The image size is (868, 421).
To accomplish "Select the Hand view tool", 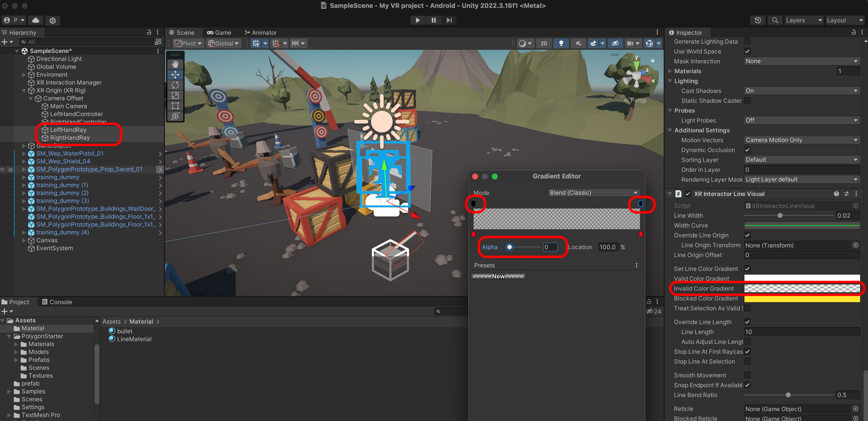I will pos(175,64).
